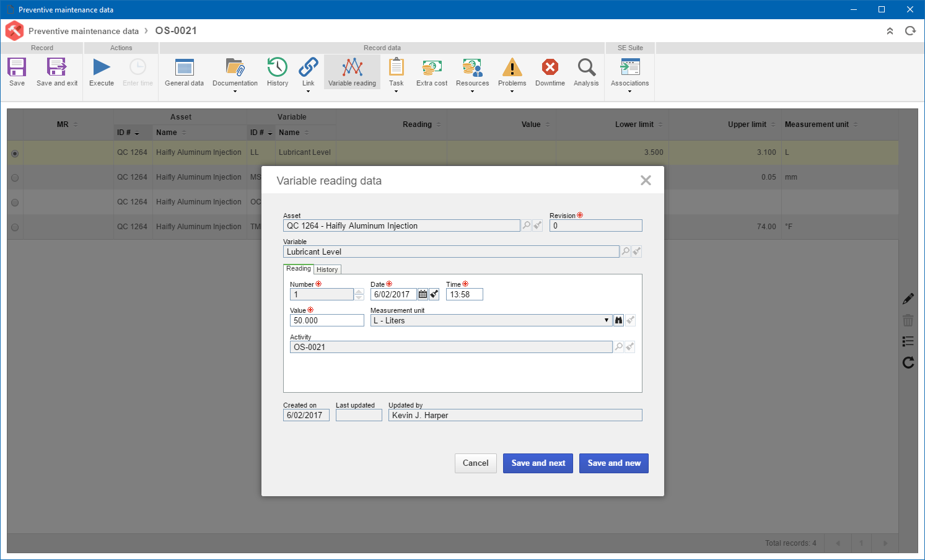Click the Value input field

click(x=327, y=320)
